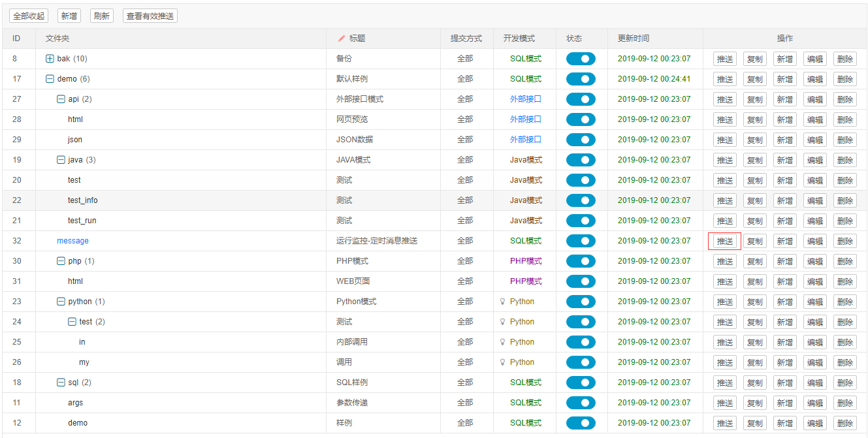Toggle status switch for message row
This screenshot has height=438, width=868.
tap(581, 241)
